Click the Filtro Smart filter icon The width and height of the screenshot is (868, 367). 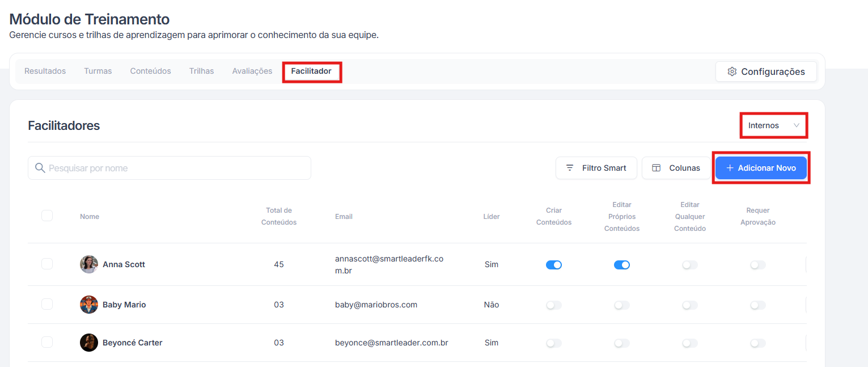coord(570,168)
